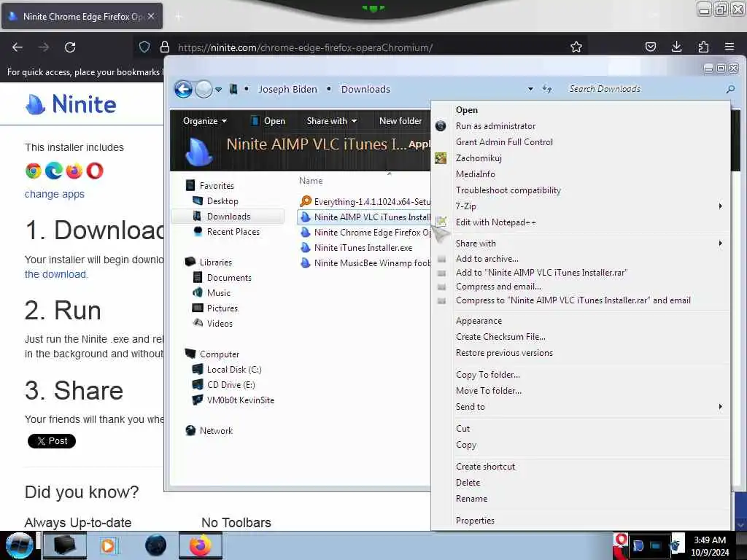
Task: Open a new Firefox tab with plus
Action: coord(179,17)
